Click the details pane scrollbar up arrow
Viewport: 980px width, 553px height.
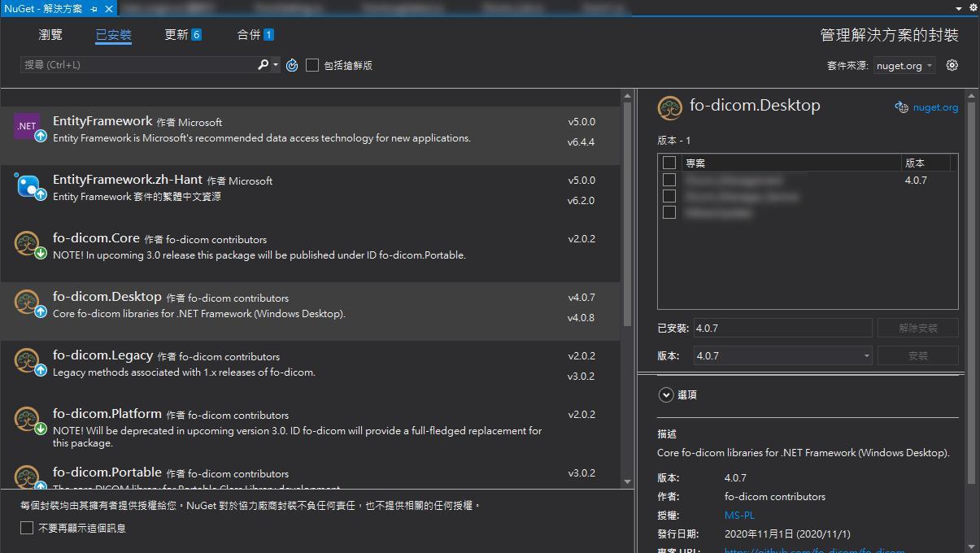coord(971,96)
